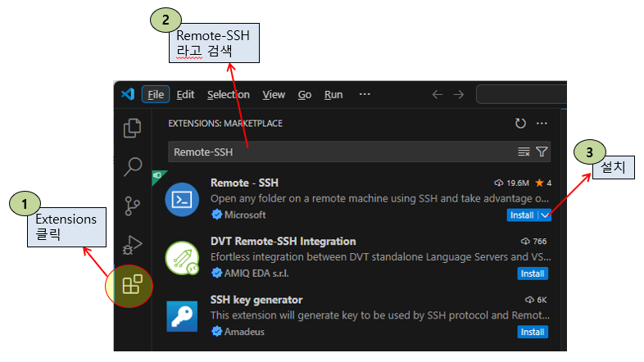
Task: Open the View menu
Action: pyautogui.click(x=274, y=95)
